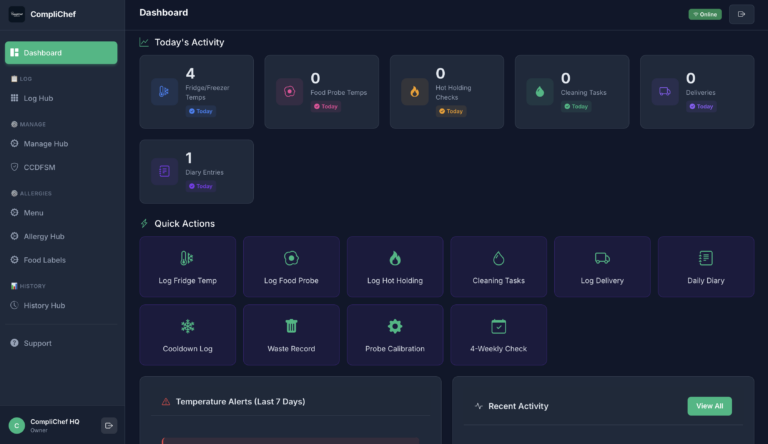The width and height of the screenshot is (768, 444).
Task: Open the Fridge/Freezer Temps stat card
Action: coord(196,91)
